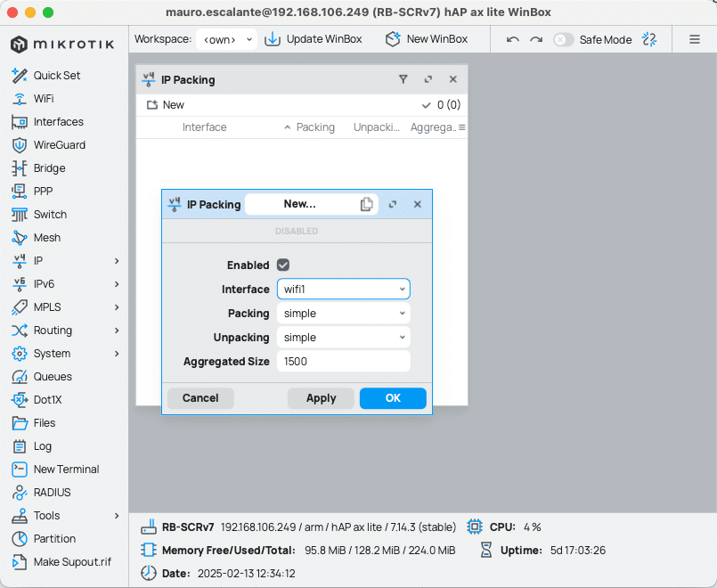717x588 pixels.
Task: Click OK to save IP Packing settings
Action: (x=393, y=398)
